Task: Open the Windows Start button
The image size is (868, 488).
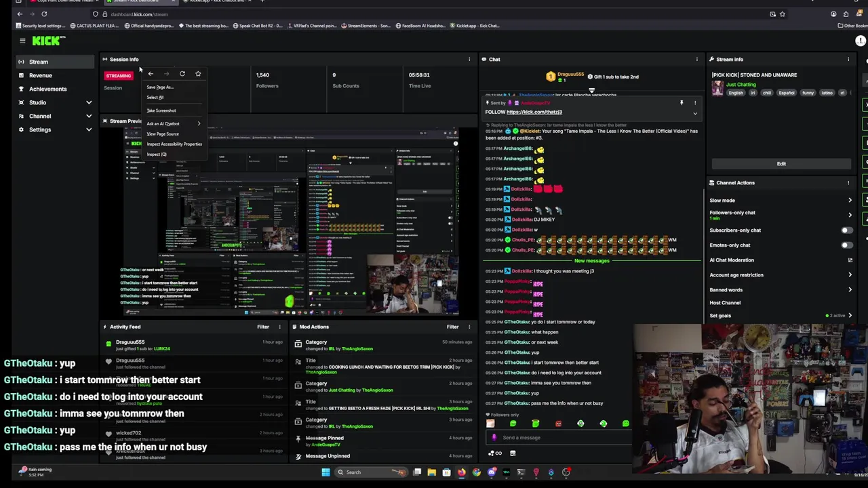Action: 325,472
